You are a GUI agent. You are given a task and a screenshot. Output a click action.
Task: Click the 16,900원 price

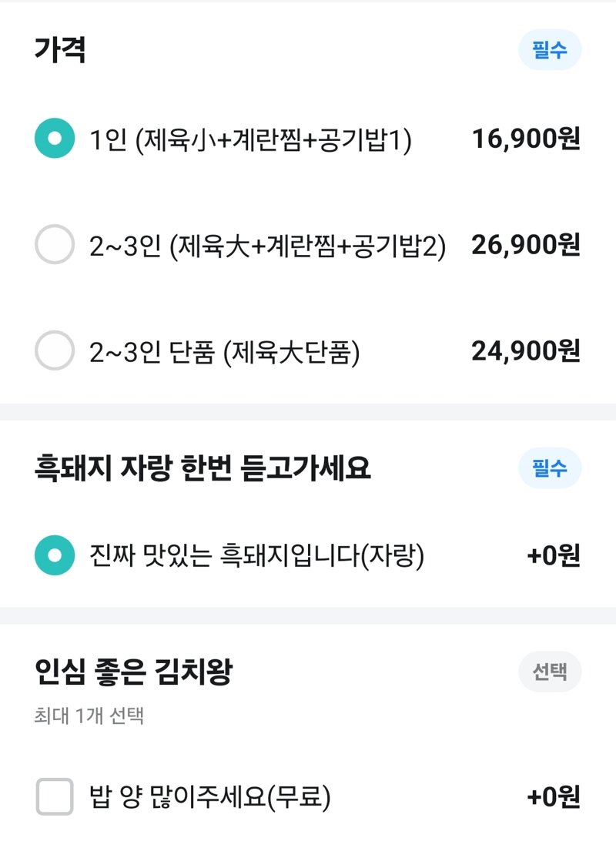click(526, 139)
